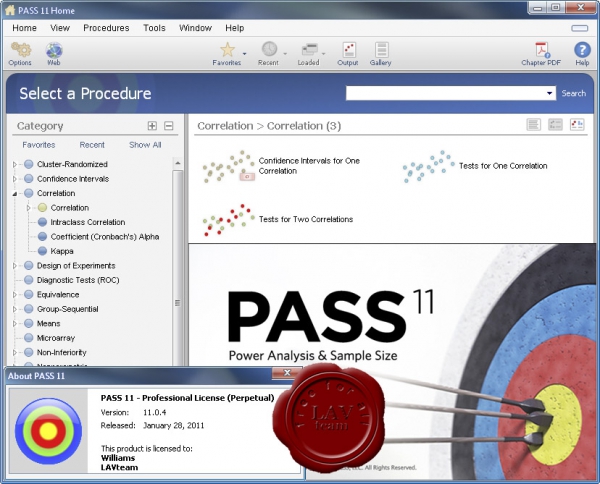
Task: Click the PASS 11 Home window icon
Action: point(10,10)
